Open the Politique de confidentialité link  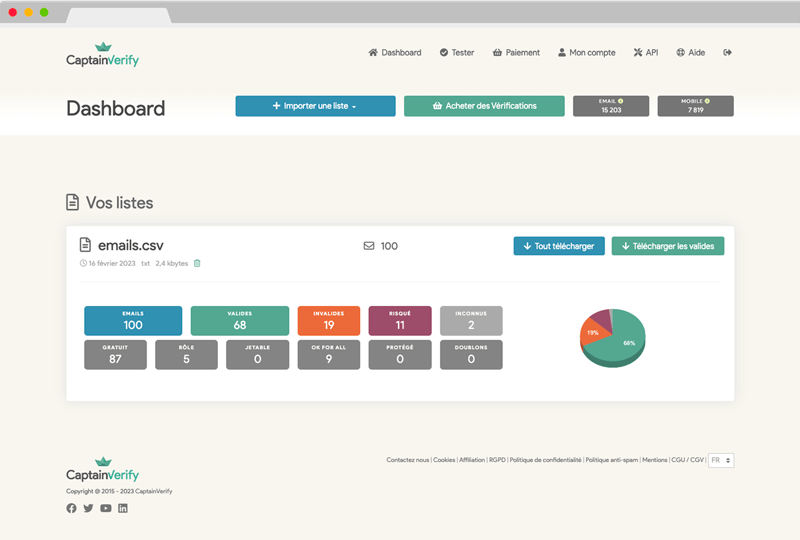(x=546, y=460)
